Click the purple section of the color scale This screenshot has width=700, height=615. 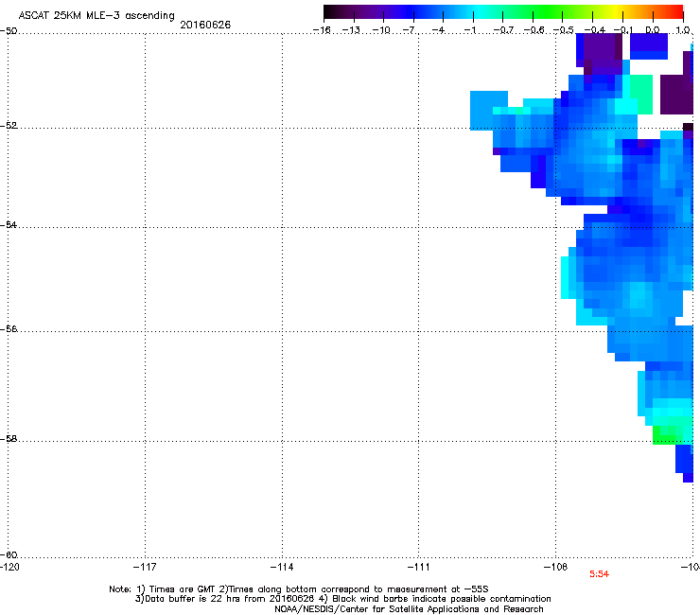(375, 11)
